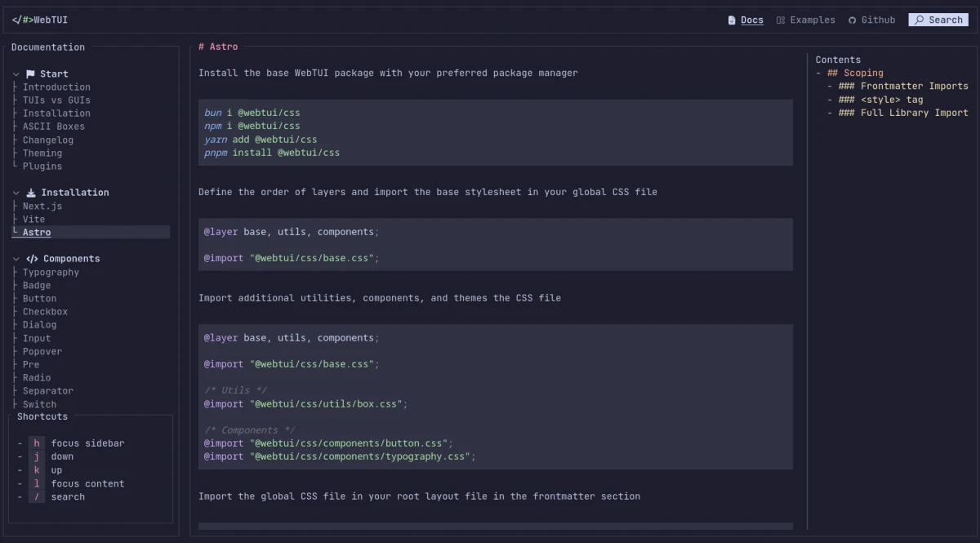Collapse the Installation section chevron
The height and width of the screenshot is (543, 980).
point(16,193)
